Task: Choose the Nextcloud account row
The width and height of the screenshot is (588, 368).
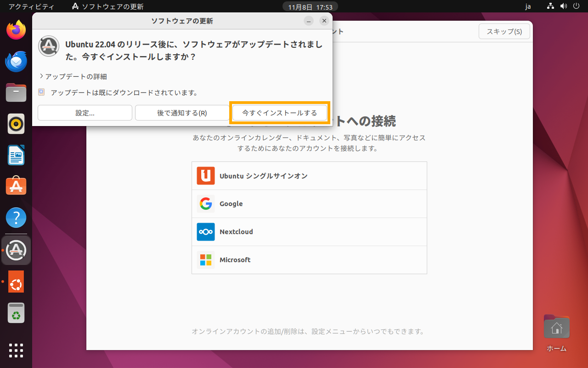Action: point(309,232)
